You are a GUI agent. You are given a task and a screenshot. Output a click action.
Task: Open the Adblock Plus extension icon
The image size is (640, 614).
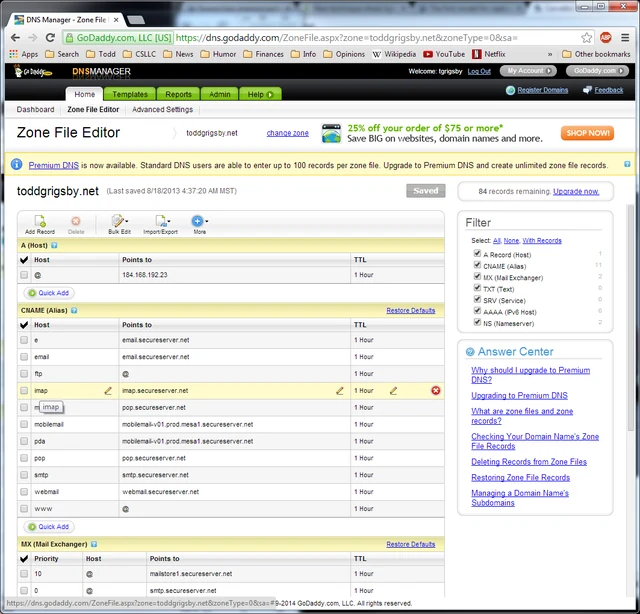tap(606, 38)
